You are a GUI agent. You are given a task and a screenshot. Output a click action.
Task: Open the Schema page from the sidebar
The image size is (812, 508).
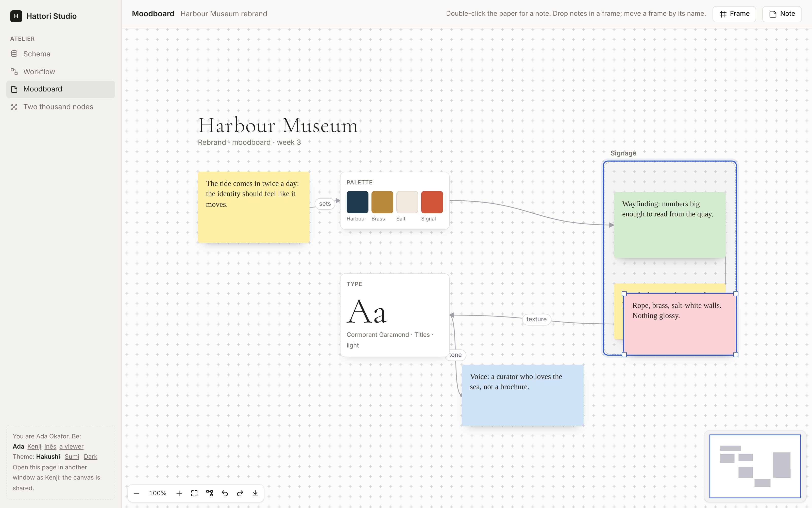pyautogui.click(x=60, y=54)
